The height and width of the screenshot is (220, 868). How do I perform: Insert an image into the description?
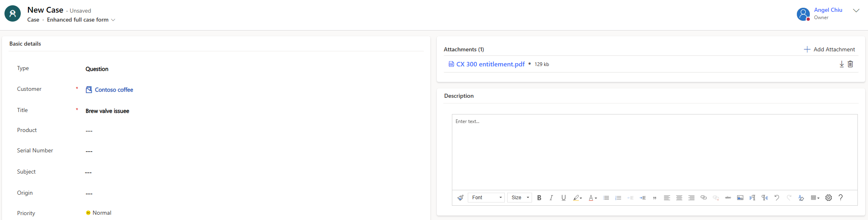click(740, 198)
